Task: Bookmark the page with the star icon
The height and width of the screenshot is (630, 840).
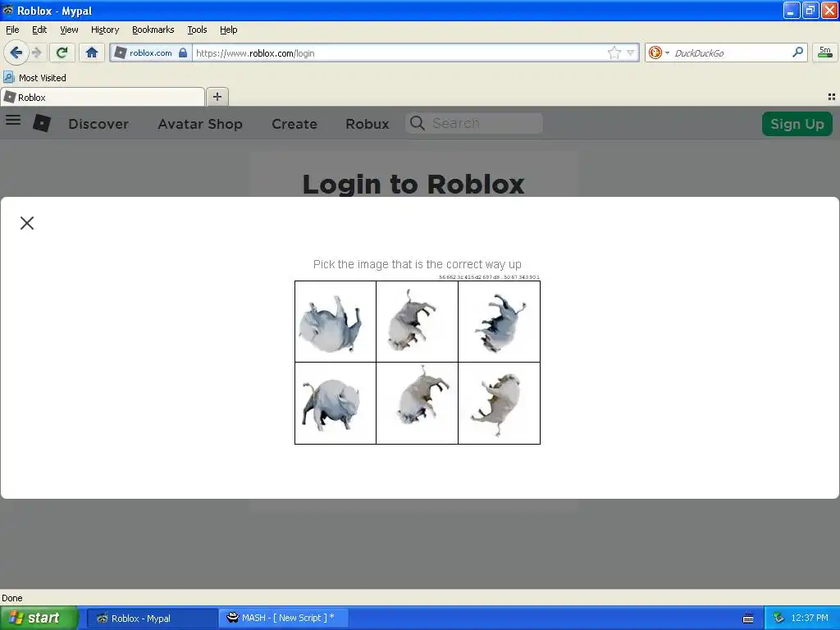Action: 614,52
